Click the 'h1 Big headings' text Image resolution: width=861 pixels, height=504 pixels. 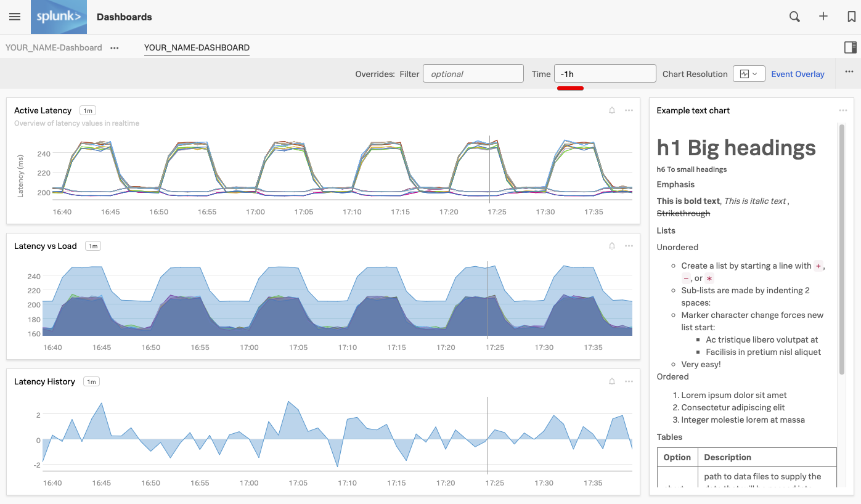tap(737, 148)
